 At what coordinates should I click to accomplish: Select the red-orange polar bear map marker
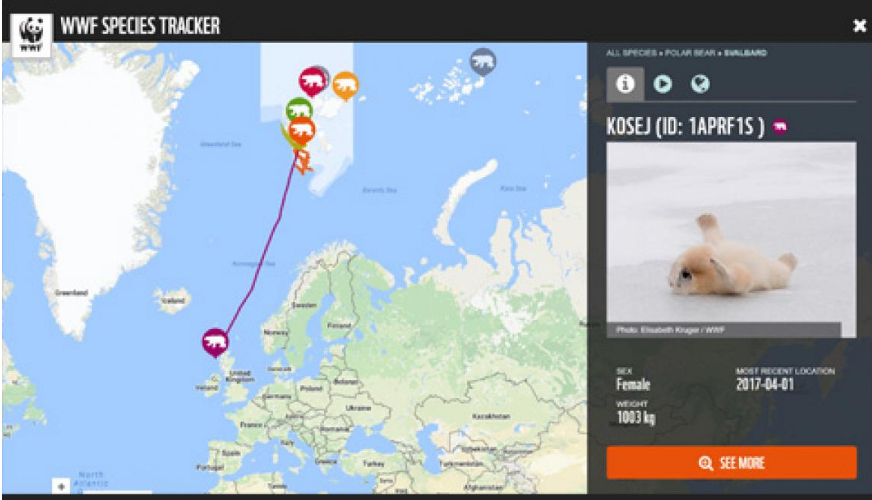point(302,131)
